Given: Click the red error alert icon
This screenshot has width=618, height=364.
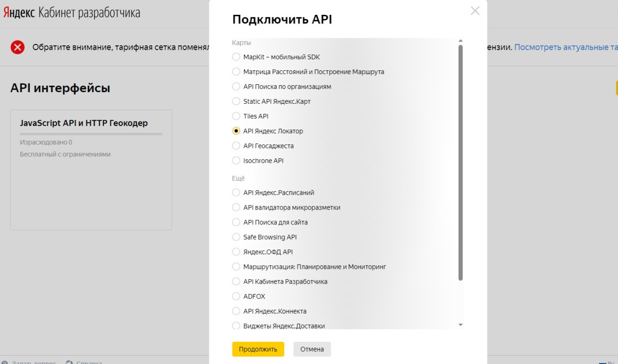Looking at the screenshot, I should point(18,47).
